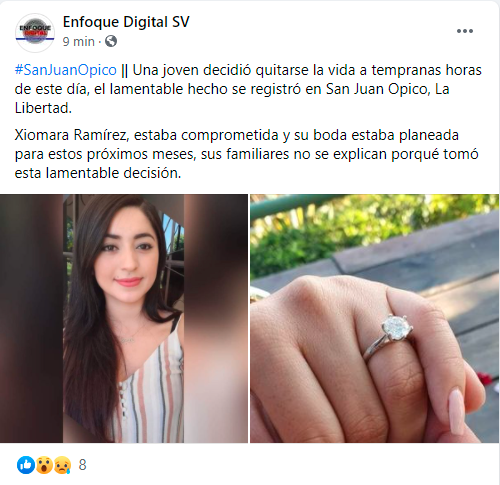The width and height of the screenshot is (500, 485).
Task: Open the Enfoque Digital SV page name
Action: tap(126, 22)
